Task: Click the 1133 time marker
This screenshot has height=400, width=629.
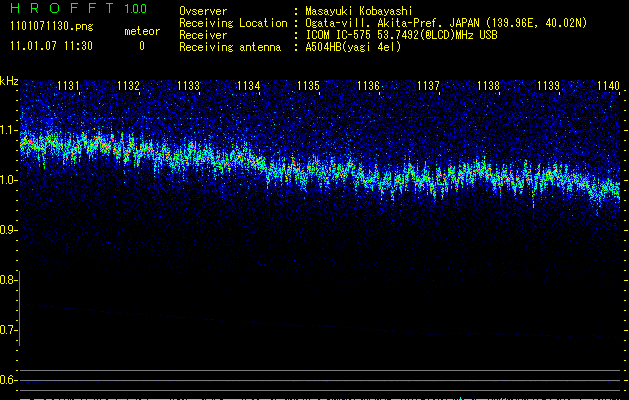Action: (x=189, y=87)
